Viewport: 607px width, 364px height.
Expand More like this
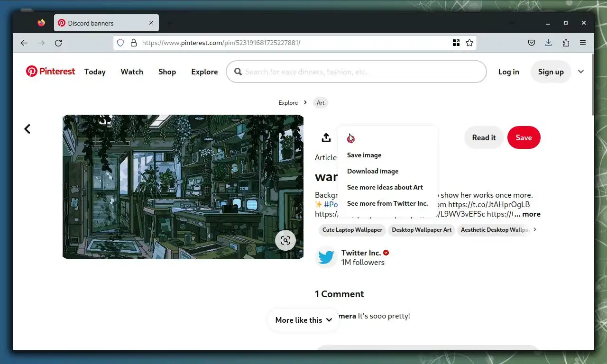pyautogui.click(x=303, y=320)
